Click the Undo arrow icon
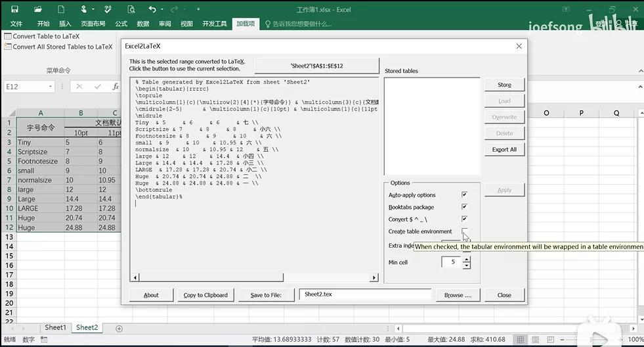The width and height of the screenshot is (644, 347). click(x=152, y=9)
